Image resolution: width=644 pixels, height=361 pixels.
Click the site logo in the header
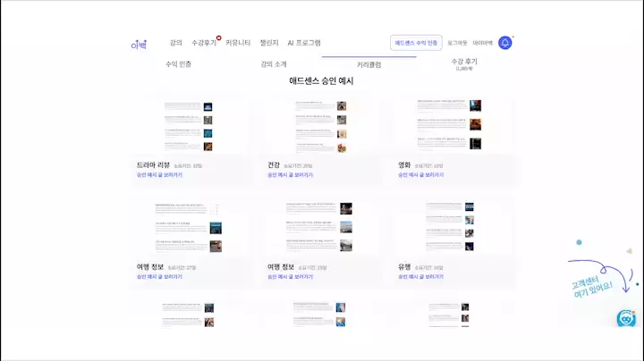[x=138, y=43]
